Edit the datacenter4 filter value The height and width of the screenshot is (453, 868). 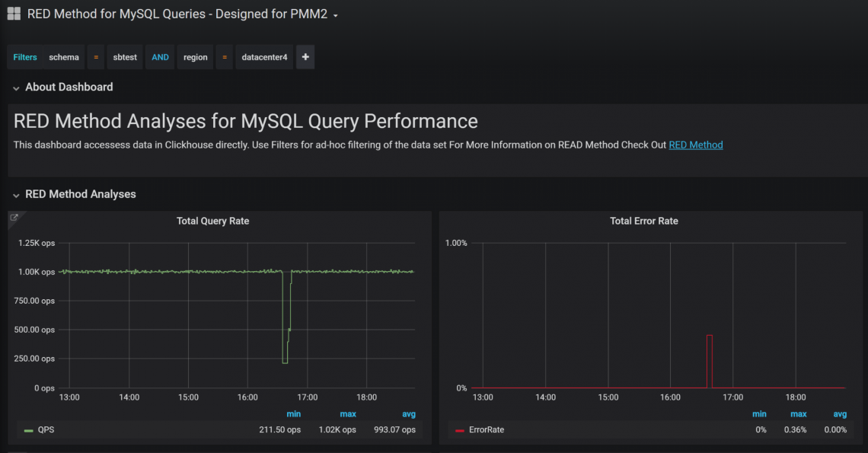pos(263,56)
